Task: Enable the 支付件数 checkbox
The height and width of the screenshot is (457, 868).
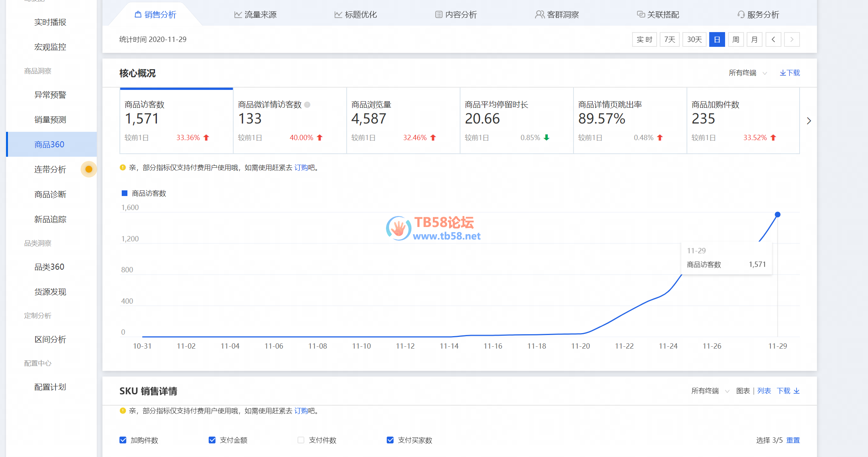Action: pyautogui.click(x=301, y=440)
